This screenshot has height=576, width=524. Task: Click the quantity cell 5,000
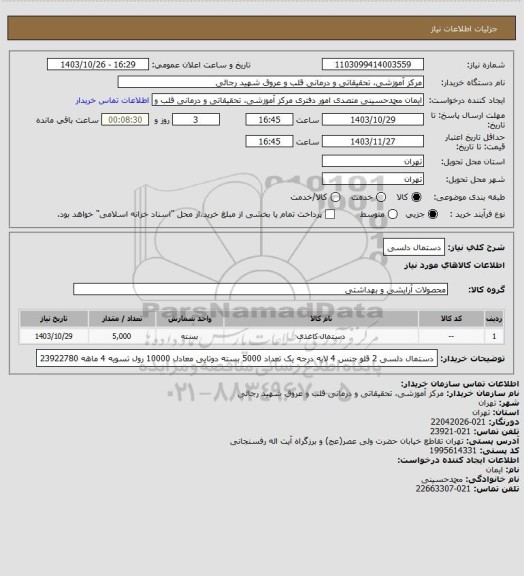[122, 336]
